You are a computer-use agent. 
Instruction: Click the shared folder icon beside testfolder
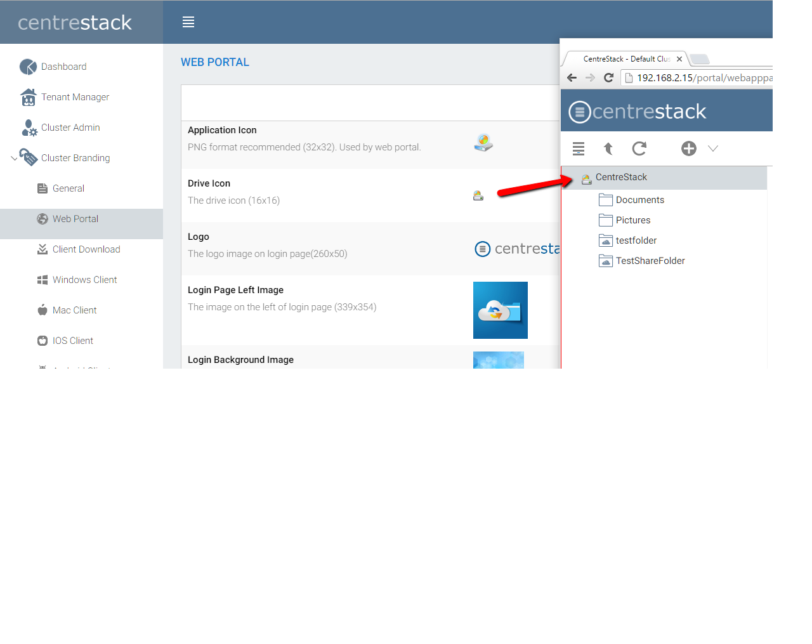pyautogui.click(x=606, y=240)
